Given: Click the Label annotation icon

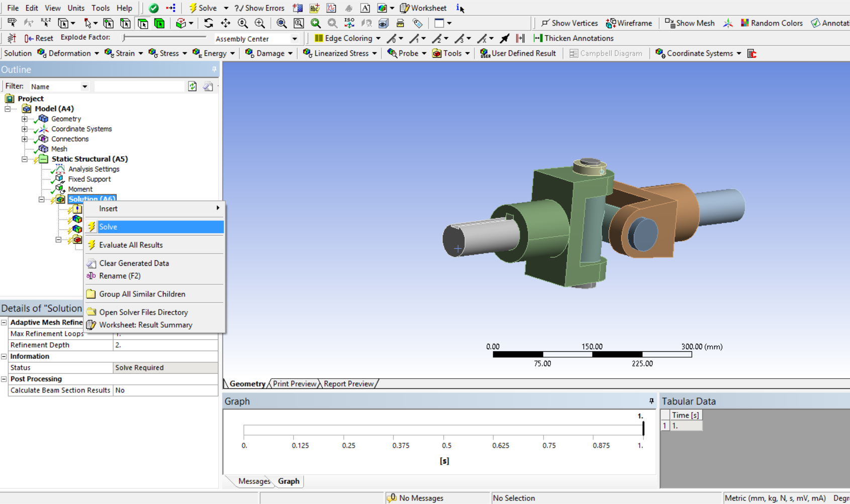Looking at the screenshot, I should [12, 23].
